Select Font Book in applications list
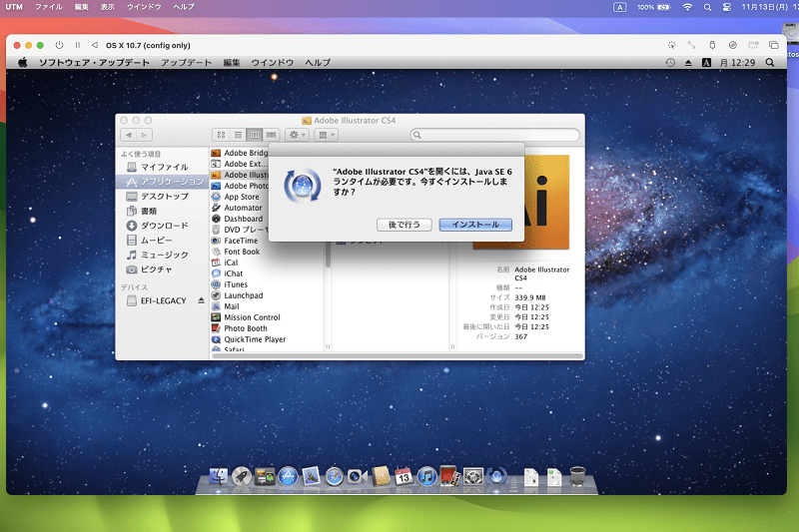 pyautogui.click(x=242, y=252)
